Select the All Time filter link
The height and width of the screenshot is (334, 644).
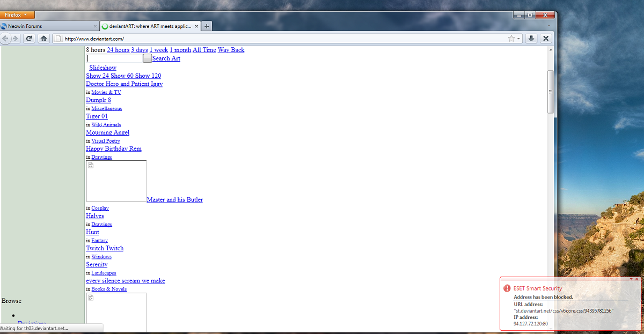204,50
